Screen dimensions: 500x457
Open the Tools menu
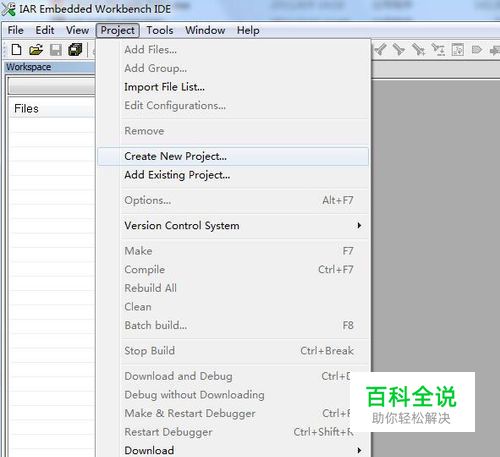click(160, 30)
